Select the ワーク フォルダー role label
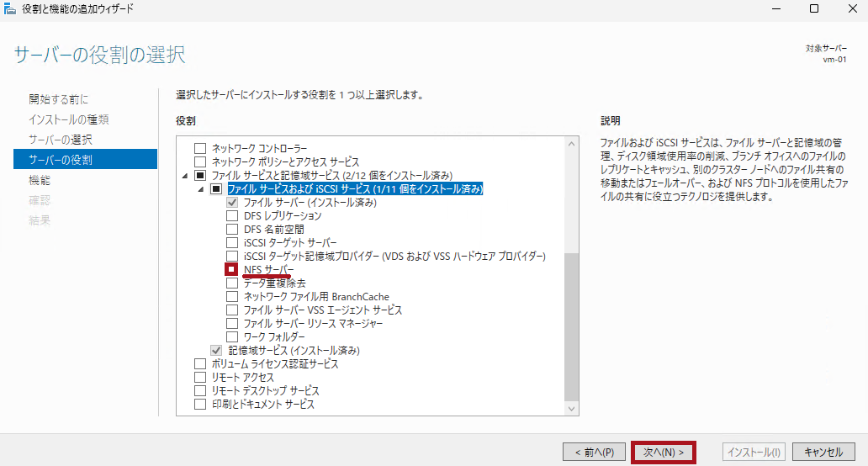868x466 pixels. click(274, 337)
